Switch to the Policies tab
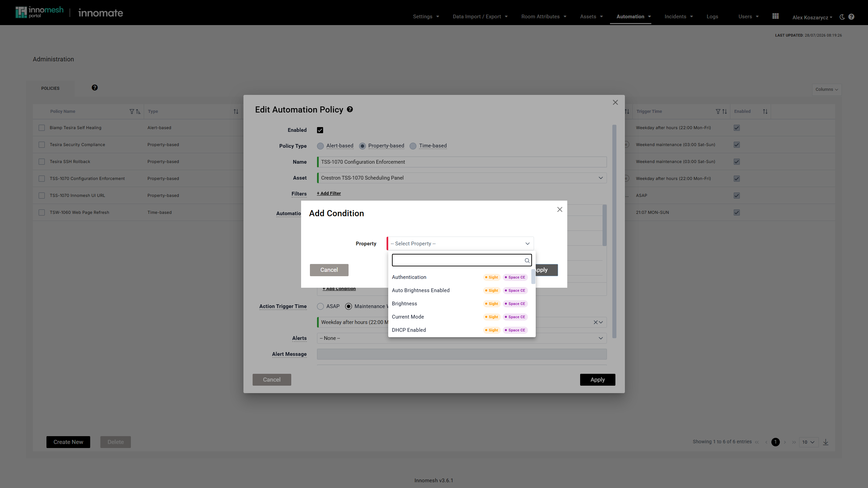 pyautogui.click(x=50, y=88)
